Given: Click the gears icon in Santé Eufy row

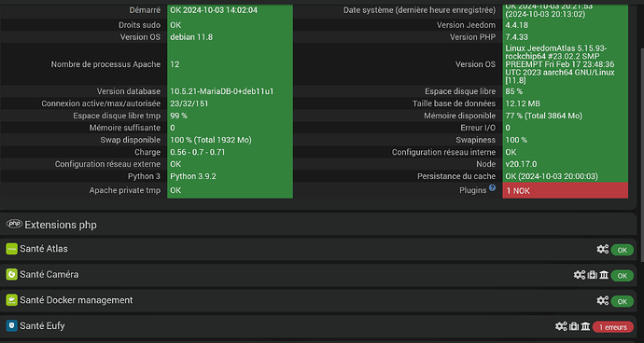Looking at the screenshot, I should (x=561, y=326).
